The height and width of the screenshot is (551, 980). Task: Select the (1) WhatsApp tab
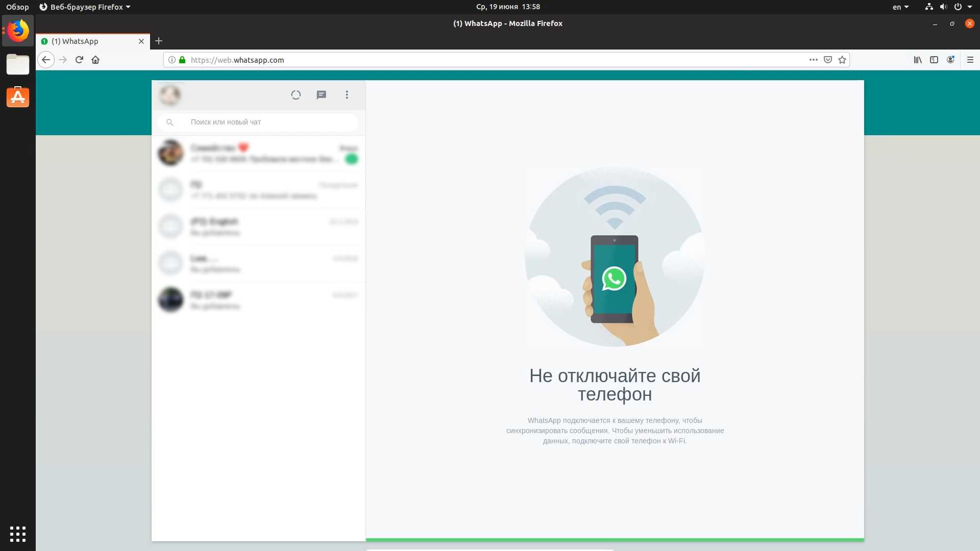[93, 41]
